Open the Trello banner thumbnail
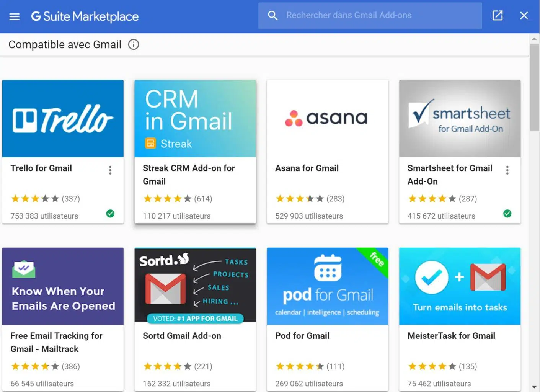The height and width of the screenshot is (392, 540). [63, 118]
